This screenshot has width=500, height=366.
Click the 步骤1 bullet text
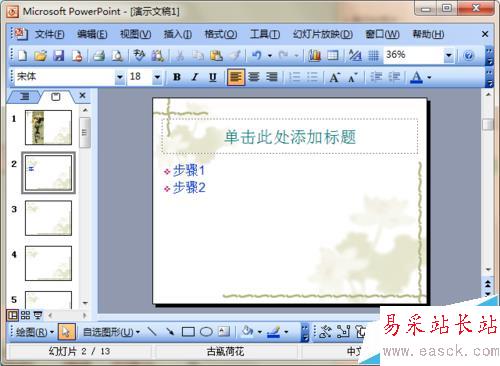pos(188,170)
